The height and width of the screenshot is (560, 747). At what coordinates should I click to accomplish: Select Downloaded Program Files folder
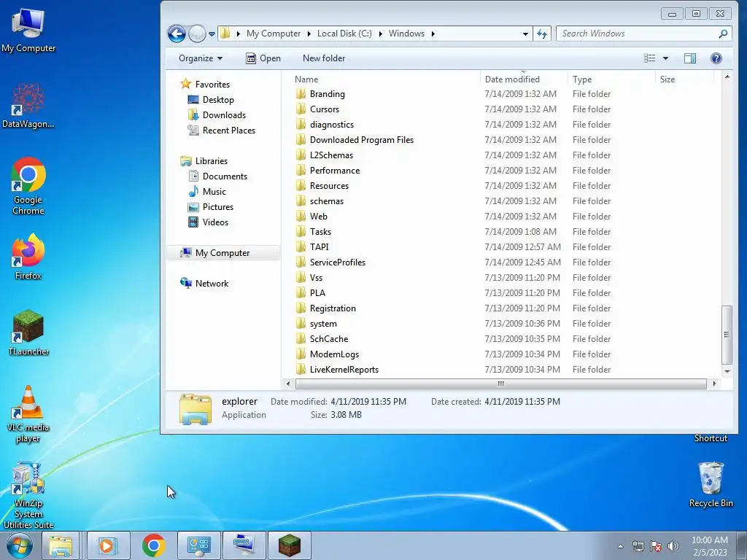coord(362,139)
